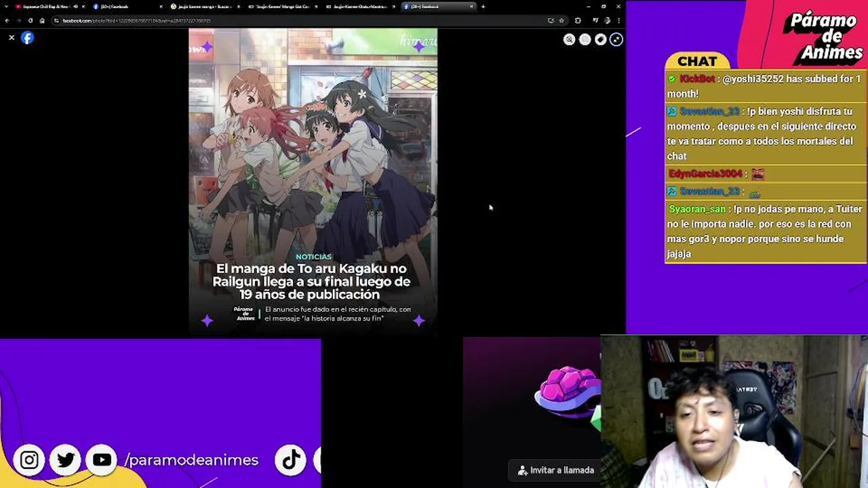Click the YouTube icon in overlay
The height and width of the screenshot is (488, 868).
click(102, 460)
